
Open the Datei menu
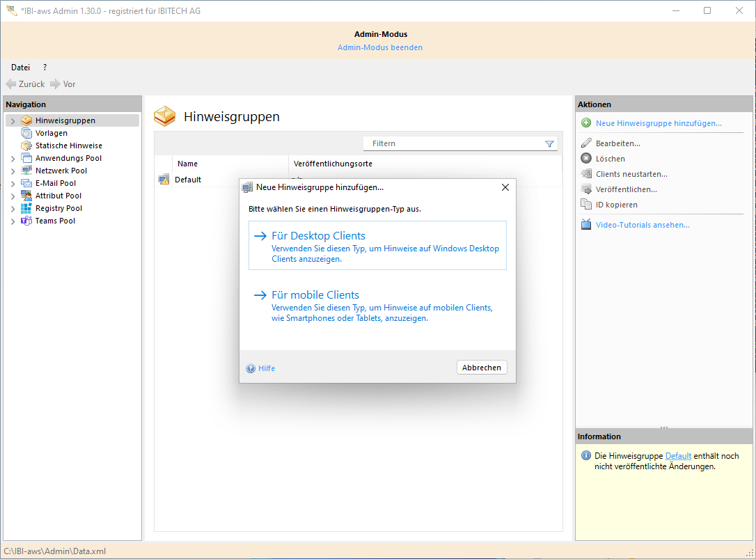(x=20, y=68)
